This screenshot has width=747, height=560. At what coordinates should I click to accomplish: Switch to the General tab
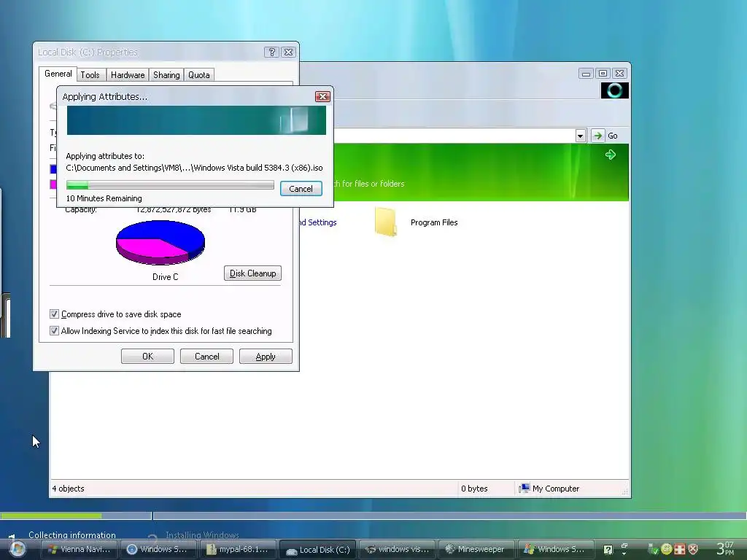coord(58,74)
